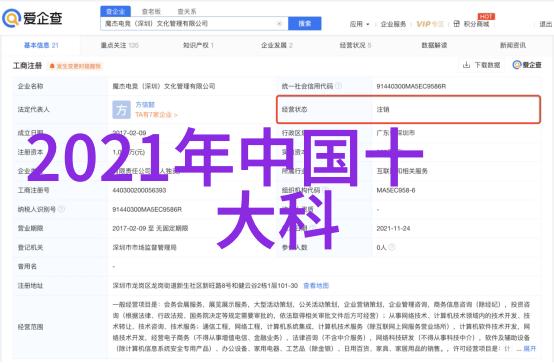
Task: Open the 重点关注 tab
Action: [x=120, y=45]
